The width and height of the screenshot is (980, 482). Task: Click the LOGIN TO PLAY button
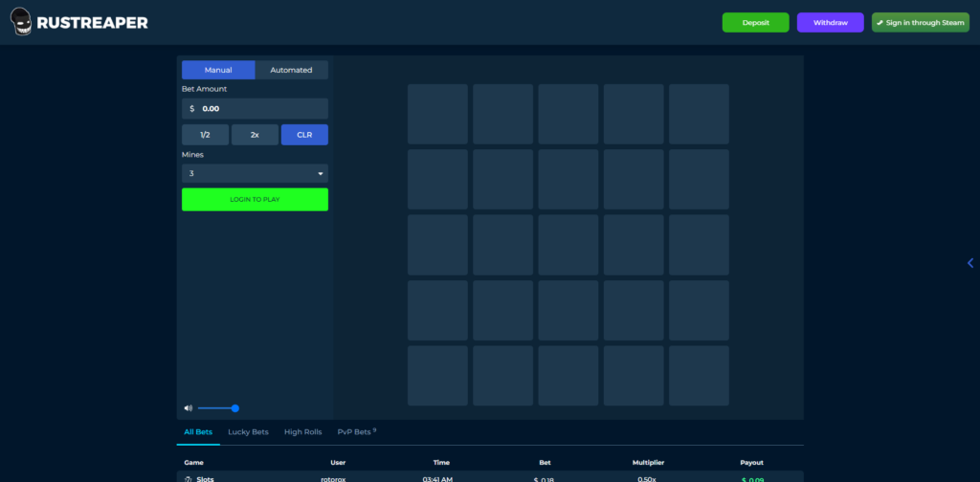(255, 200)
